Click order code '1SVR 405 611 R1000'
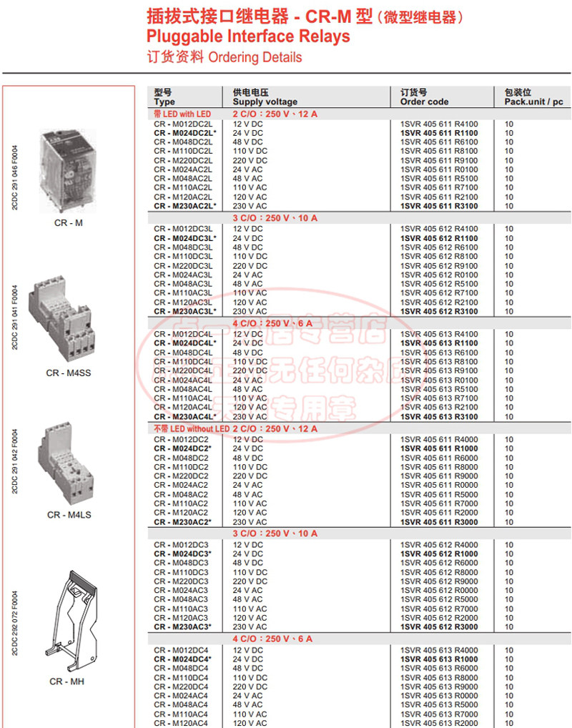Image resolution: width=572 pixels, height=728 pixels. (x=439, y=448)
